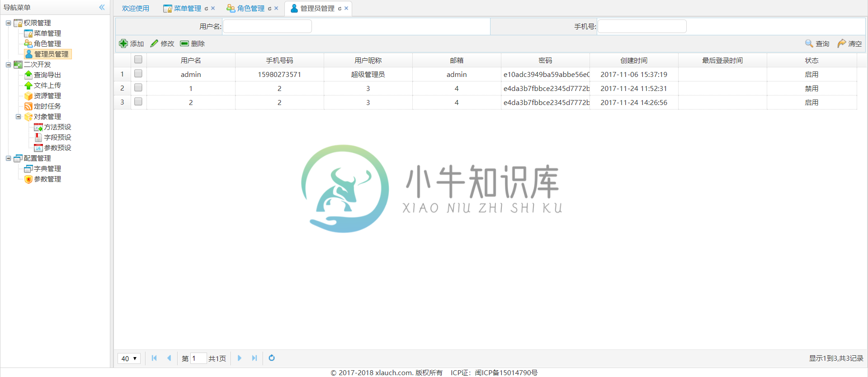Screen dimensions: 868x377
Task: Switch to the 角色管理 tab
Action: pos(250,9)
